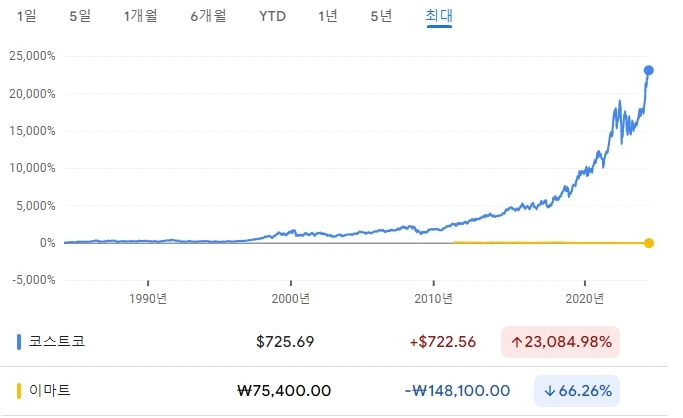
Task: Click the yellow endpoint dot on chart
Action: (x=649, y=243)
